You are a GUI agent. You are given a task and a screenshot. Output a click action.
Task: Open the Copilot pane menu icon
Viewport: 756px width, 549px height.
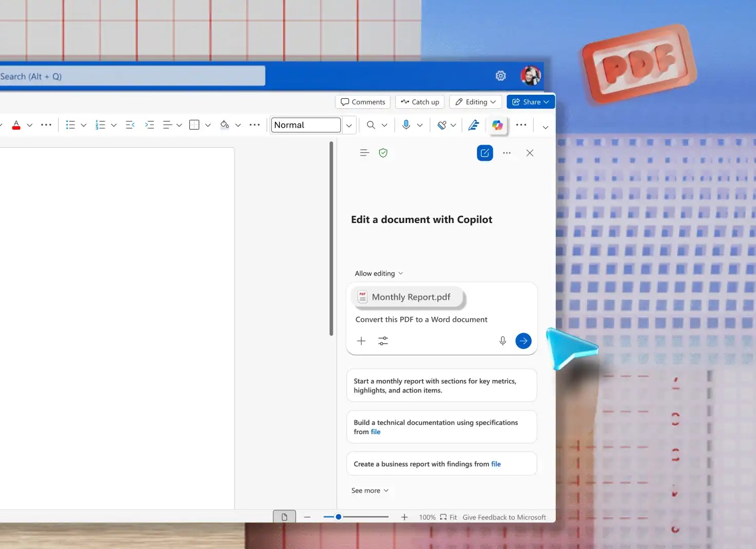(364, 153)
